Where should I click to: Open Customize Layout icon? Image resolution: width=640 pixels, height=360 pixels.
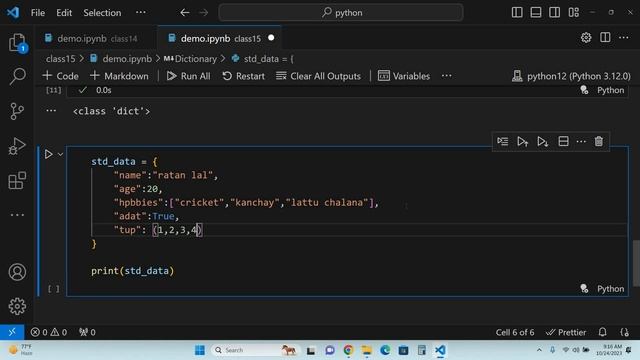pyautogui.click(x=573, y=12)
